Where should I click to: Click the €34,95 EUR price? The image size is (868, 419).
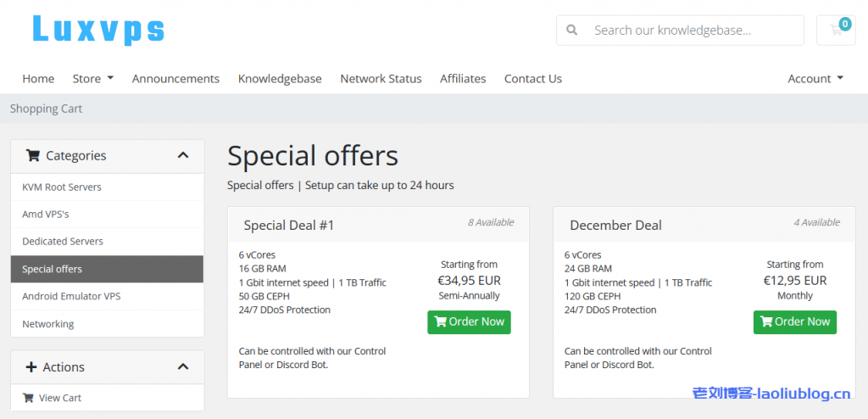pyautogui.click(x=469, y=281)
